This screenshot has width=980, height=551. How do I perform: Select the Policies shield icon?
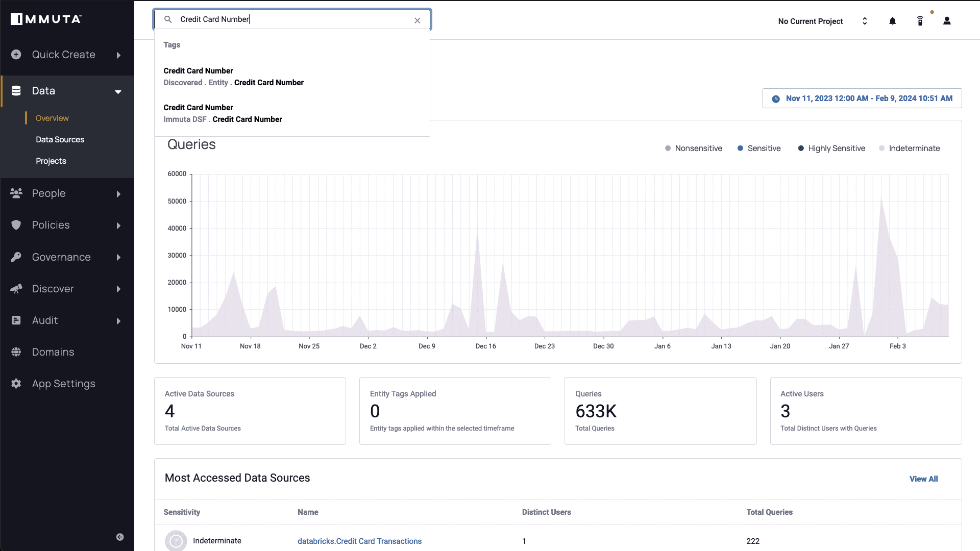16,225
